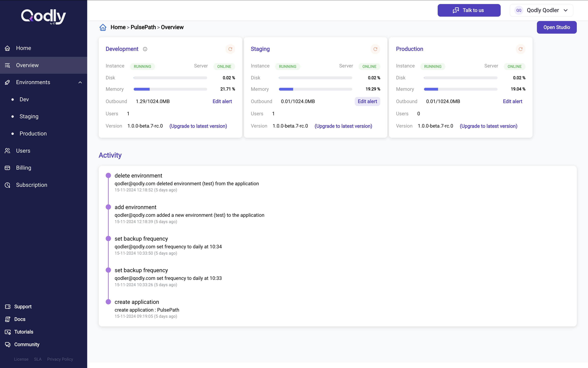Click Overview in the breadcrumb
588x368 pixels.
(x=172, y=27)
